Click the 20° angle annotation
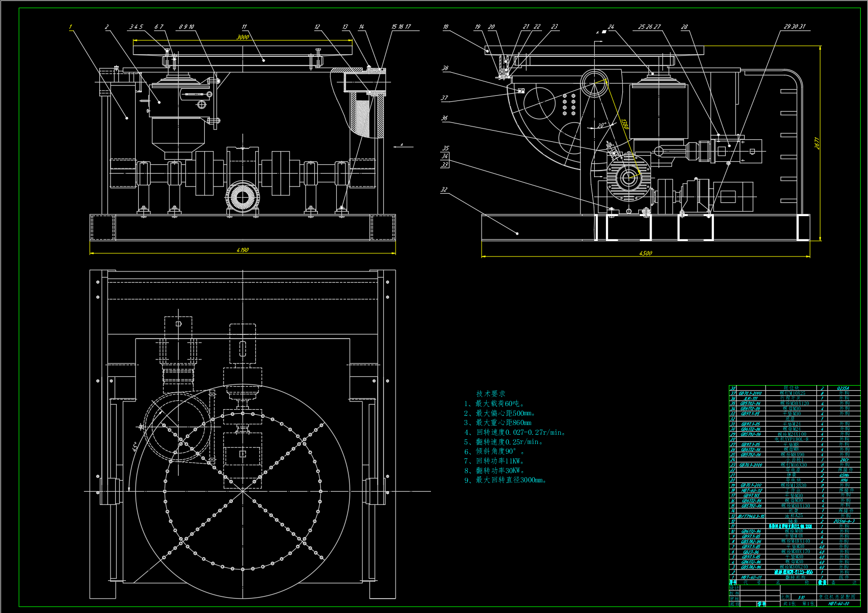The width and height of the screenshot is (868, 613). tap(602, 125)
